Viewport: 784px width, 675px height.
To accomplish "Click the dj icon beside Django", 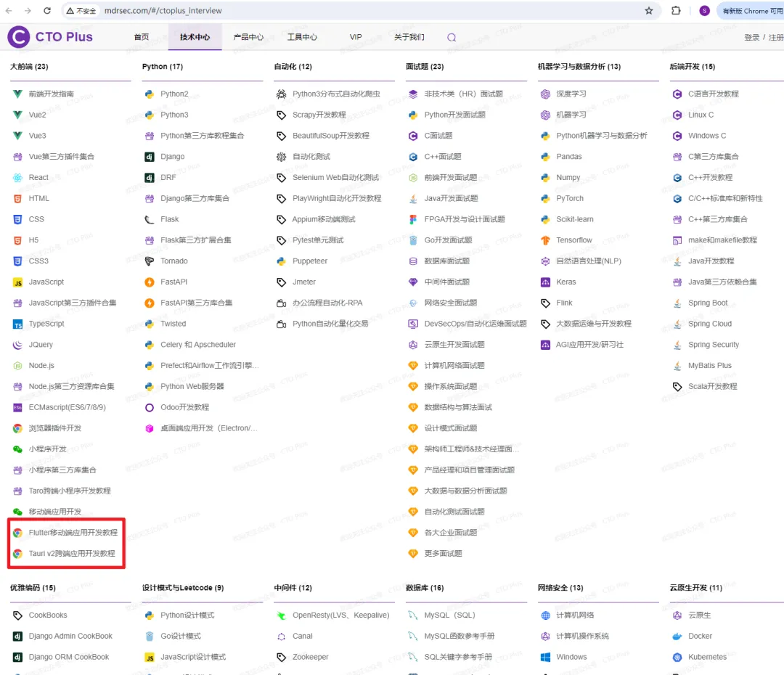I will [150, 157].
